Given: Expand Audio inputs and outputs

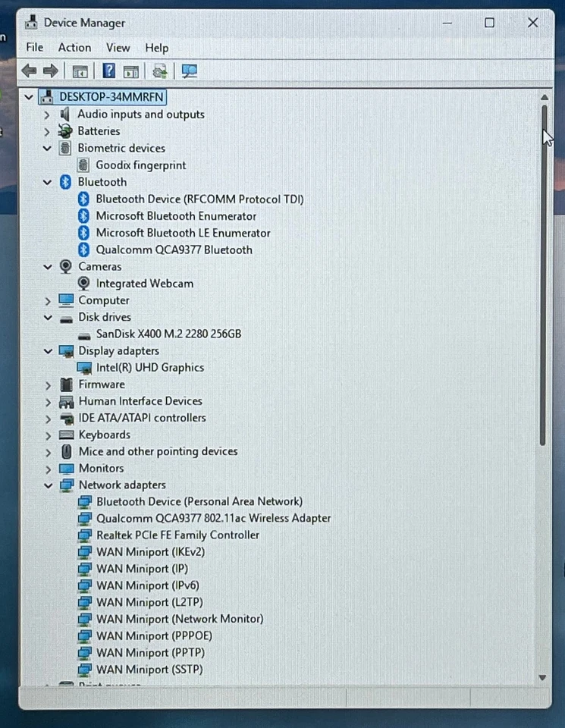Looking at the screenshot, I should coord(46,115).
